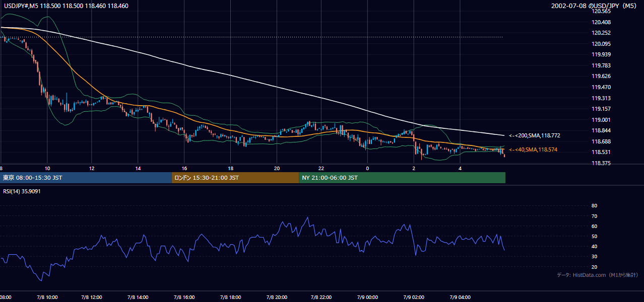Click the price axis value 119.001
The height and width of the screenshot is (302, 644).
click(602, 120)
